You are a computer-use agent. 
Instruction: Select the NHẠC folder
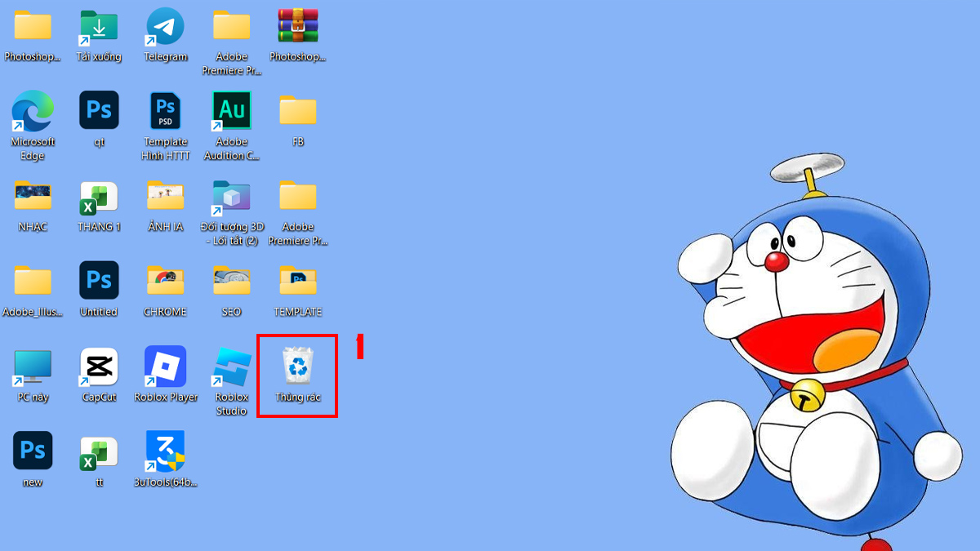33,196
